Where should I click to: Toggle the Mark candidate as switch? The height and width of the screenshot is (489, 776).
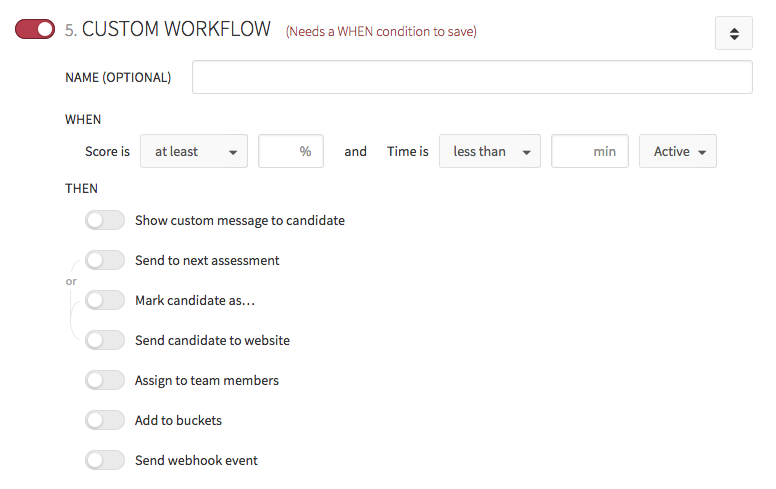click(x=105, y=300)
